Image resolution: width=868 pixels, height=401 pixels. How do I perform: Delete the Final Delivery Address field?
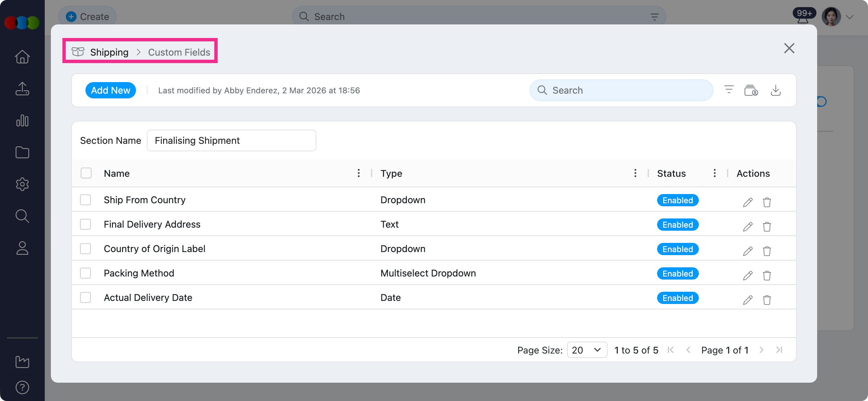(767, 227)
